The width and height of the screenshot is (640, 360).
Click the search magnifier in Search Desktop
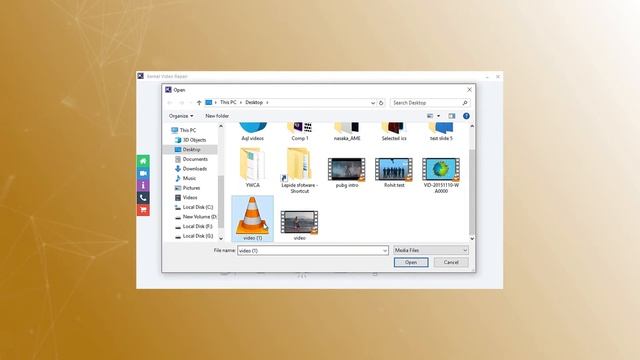click(x=464, y=103)
